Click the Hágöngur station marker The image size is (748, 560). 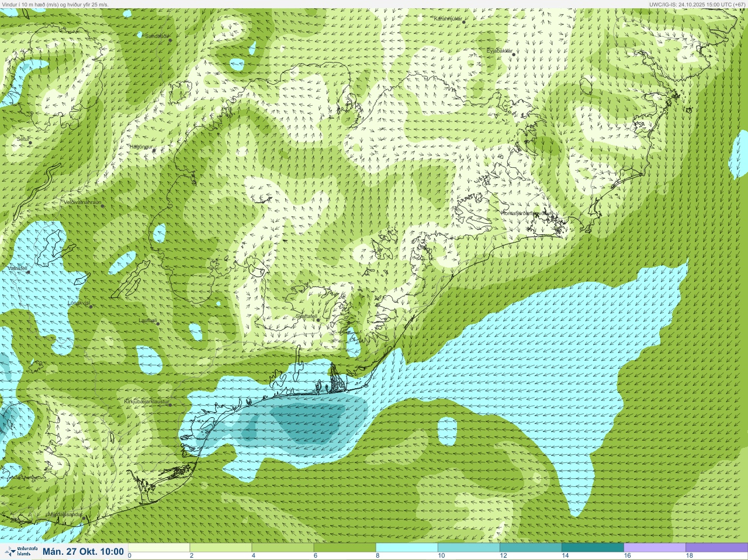pos(154,150)
